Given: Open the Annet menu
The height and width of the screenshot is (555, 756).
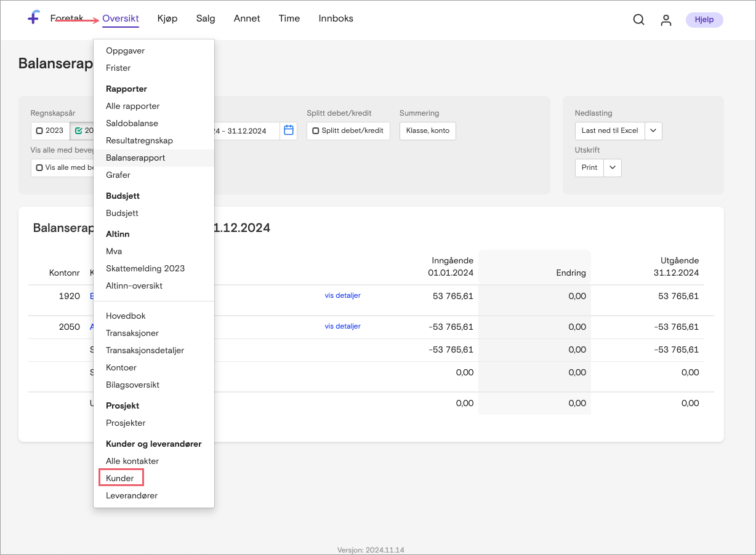Looking at the screenshot, I should (247, 18).
